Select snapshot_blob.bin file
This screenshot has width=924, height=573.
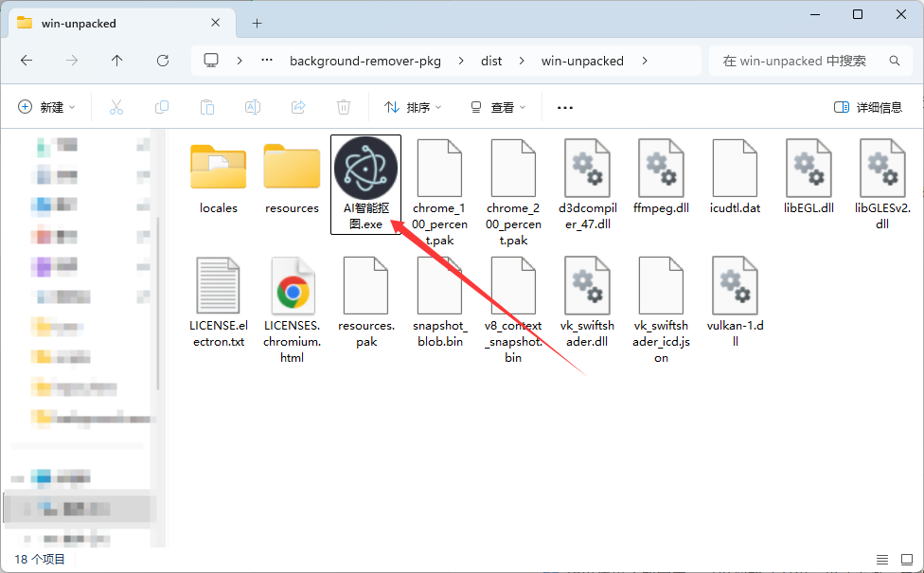(439, 302)
